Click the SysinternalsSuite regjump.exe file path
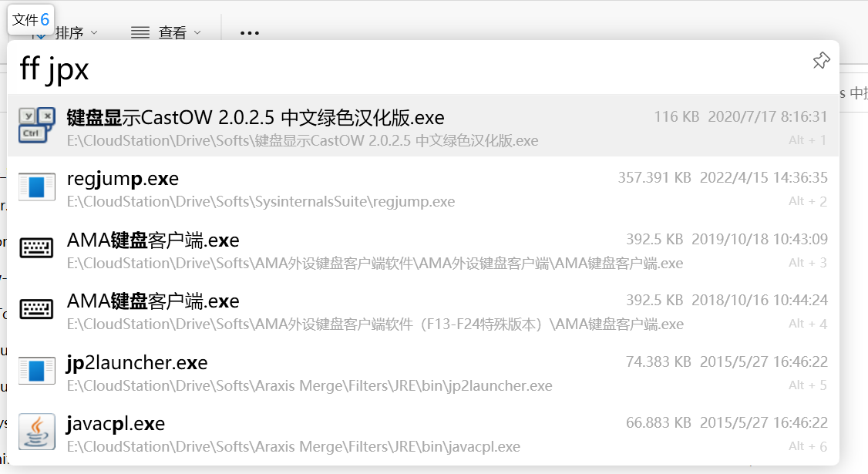Viewport: 868px width, 474px height. 261,202
